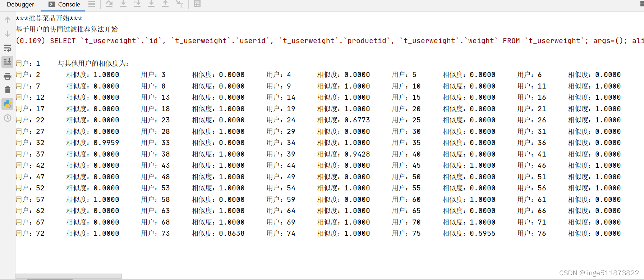
Task: Click the '用户: 76' entry
Action: click(532, 233)
